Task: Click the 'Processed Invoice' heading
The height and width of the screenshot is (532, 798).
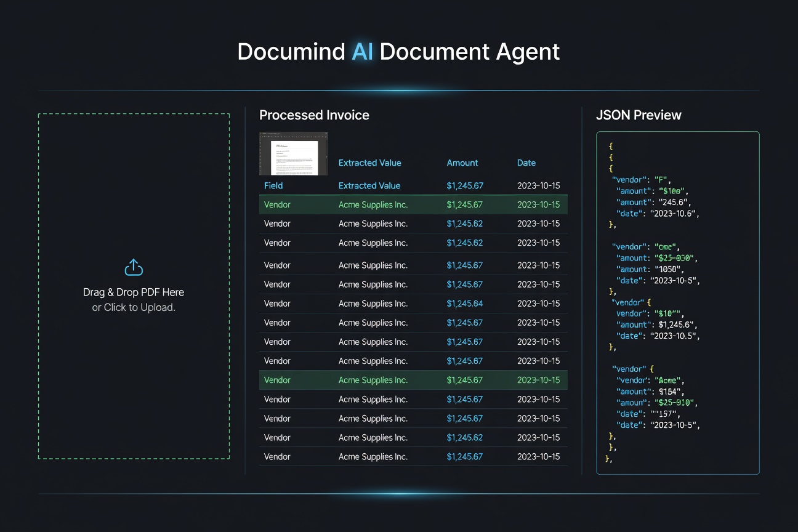Action: (314, 115)
